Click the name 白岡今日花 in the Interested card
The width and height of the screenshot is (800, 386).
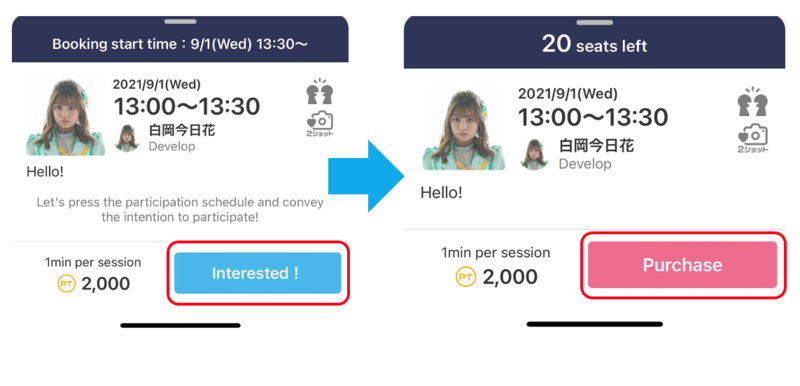coord(182,131)
